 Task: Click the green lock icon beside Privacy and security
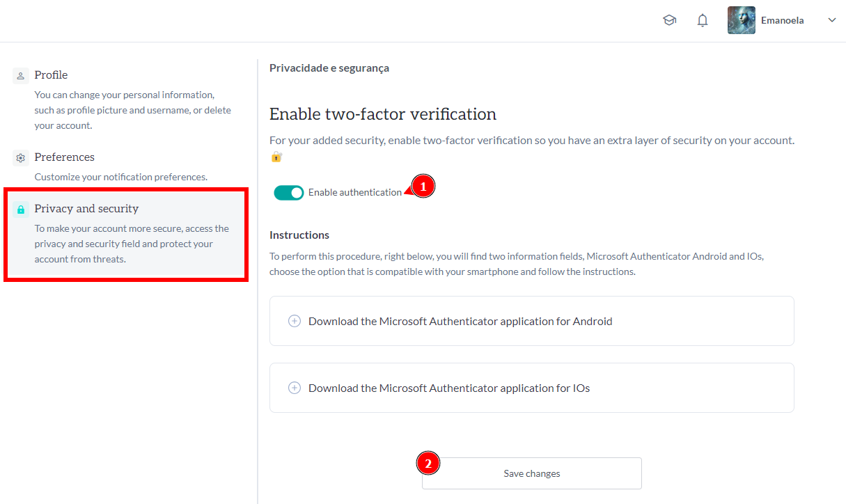19,208
